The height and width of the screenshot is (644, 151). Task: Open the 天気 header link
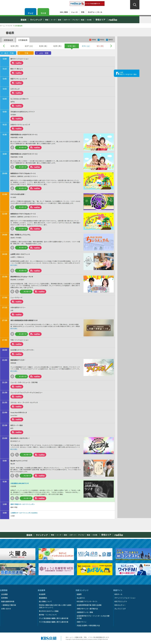pos(83,12)
